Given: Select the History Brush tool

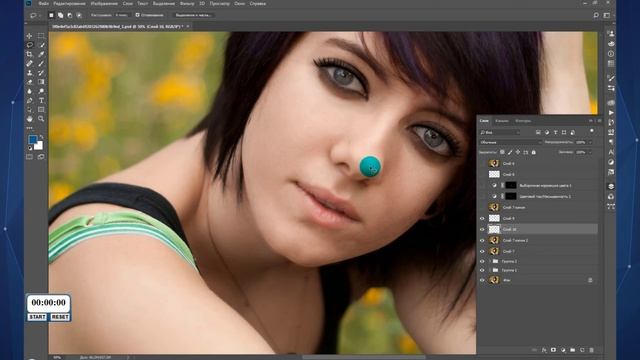Looking at the screenshot, I should [x=41, y=73].
